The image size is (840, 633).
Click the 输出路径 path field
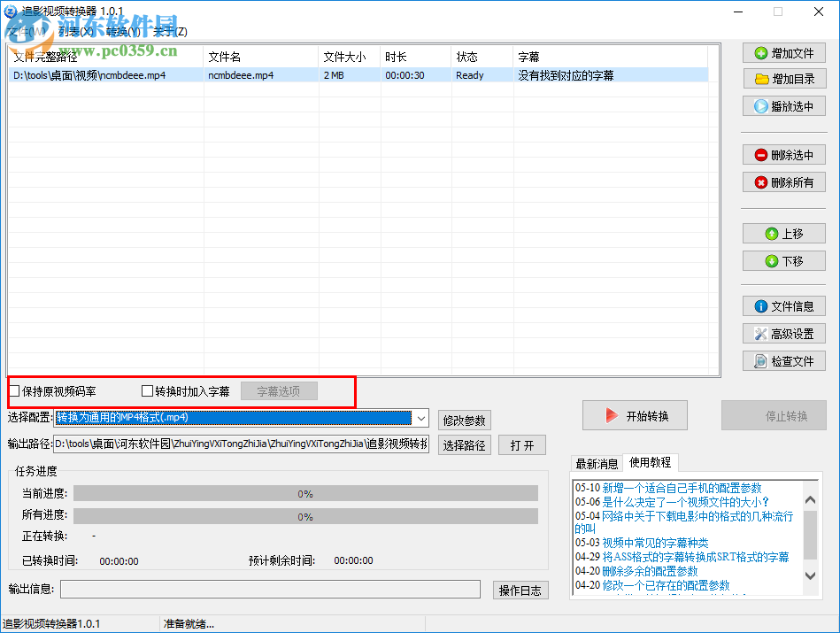point(241,444)
